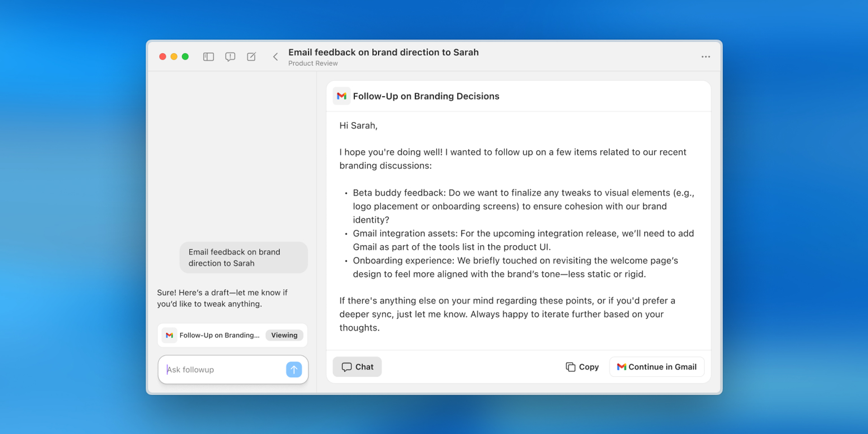Open the feedback speech bubble icon
This screenshot has width=868, height=434.
[230, 57]
